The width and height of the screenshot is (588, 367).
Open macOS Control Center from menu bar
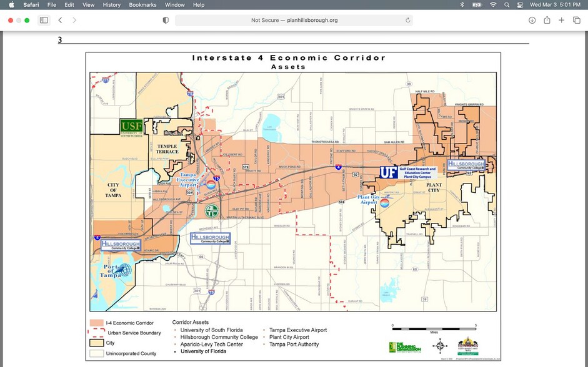click(x=520, y=4)
